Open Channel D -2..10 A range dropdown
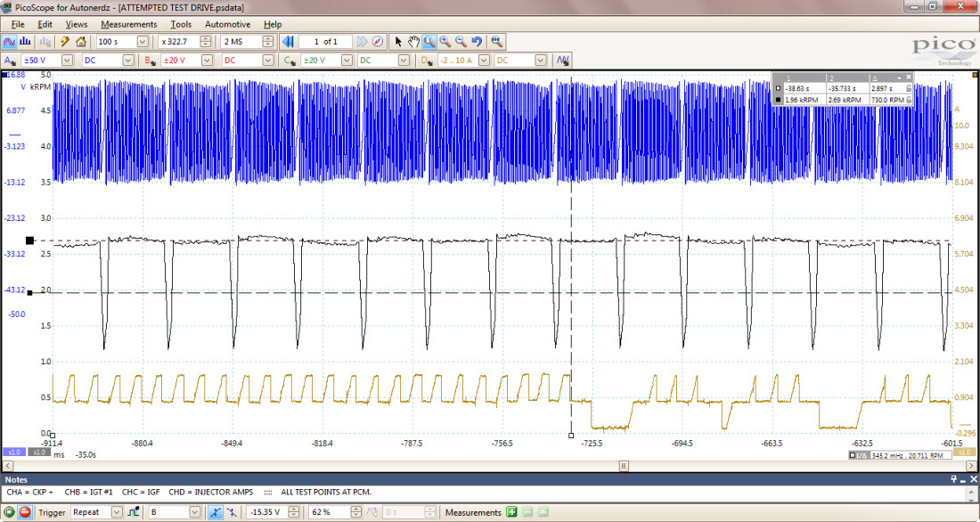980x522 pixels. point(485,61)
